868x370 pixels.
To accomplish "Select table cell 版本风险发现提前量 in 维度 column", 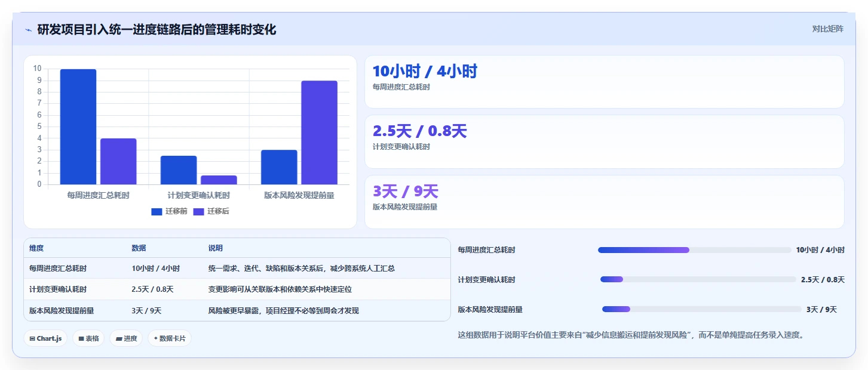I will pos(62,311).
